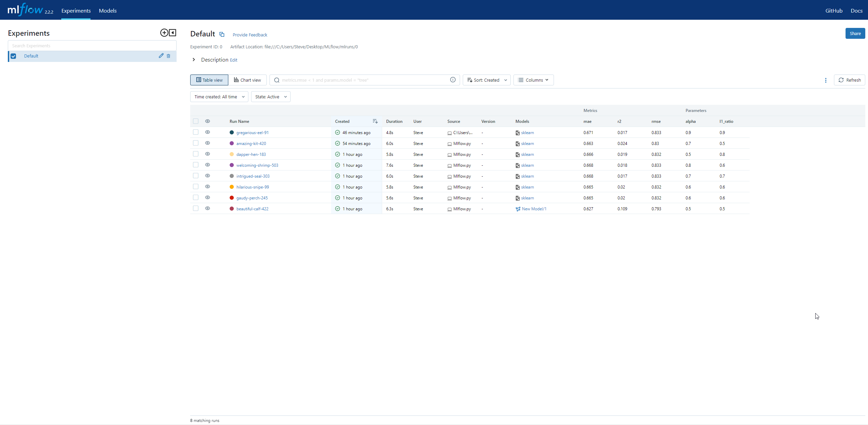
Task: Check the welcoming-shrimp-503 run checkbox
Action: coord(196,165)
